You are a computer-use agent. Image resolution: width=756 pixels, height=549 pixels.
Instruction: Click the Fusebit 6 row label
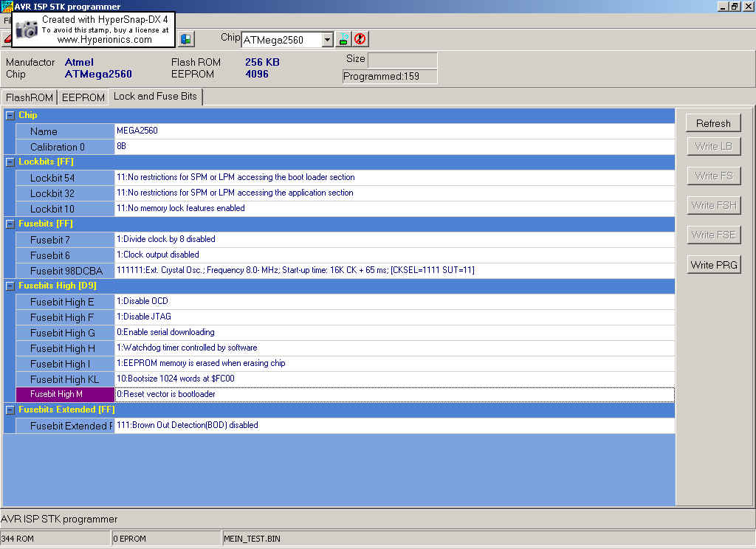65,255
